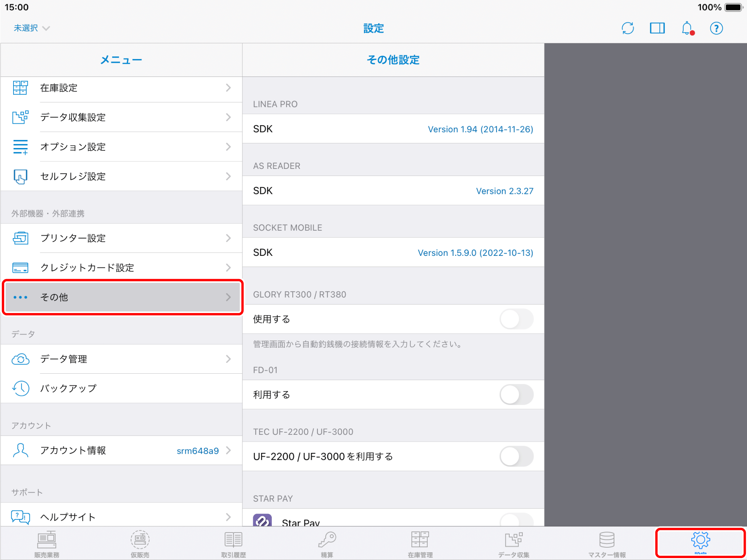Open 取引履歴 from the bottom bar icon
The image size is (747, 560).
point(233,543)
